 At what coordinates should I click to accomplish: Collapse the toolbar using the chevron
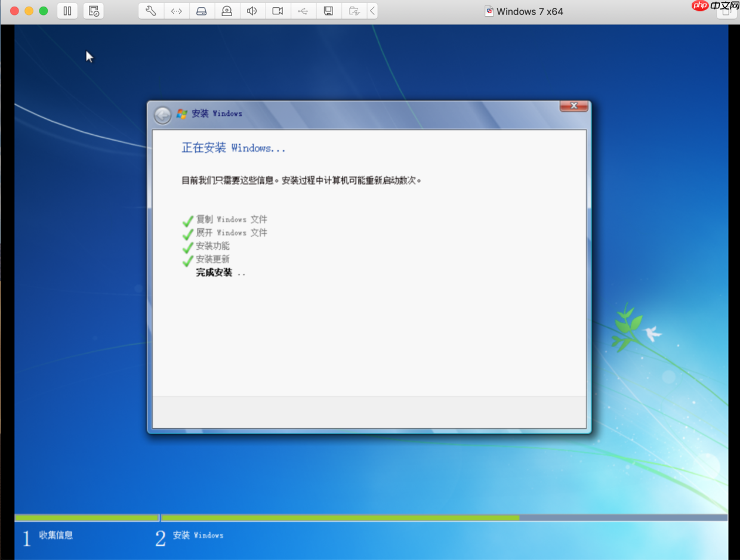372,11
